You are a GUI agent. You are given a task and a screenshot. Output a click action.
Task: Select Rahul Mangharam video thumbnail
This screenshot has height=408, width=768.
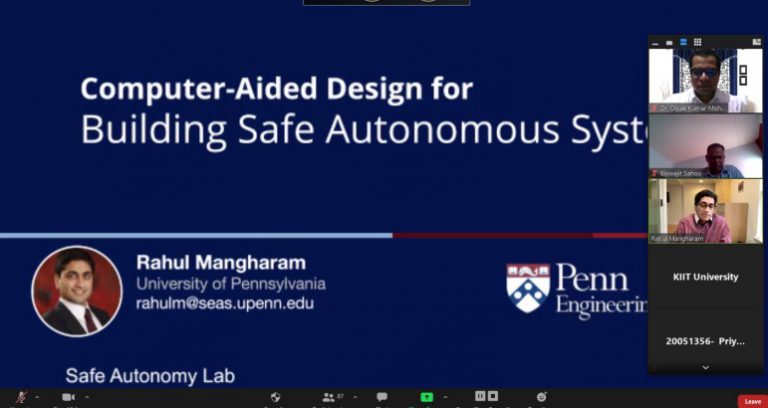706,211
